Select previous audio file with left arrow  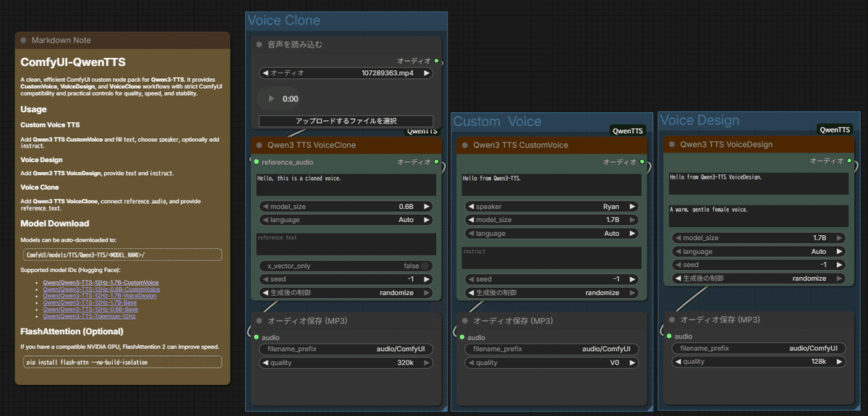[265, 73]
